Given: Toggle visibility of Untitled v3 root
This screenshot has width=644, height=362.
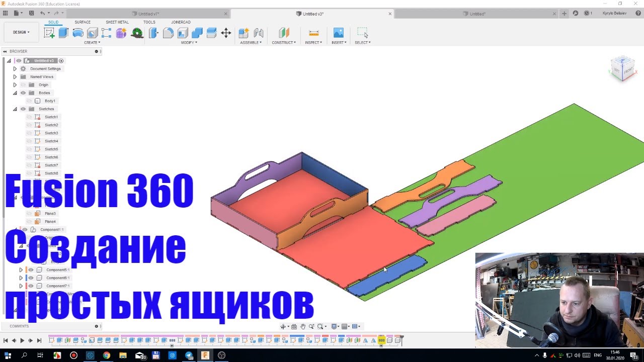Looking at the screenshot, I should [19, 61].
